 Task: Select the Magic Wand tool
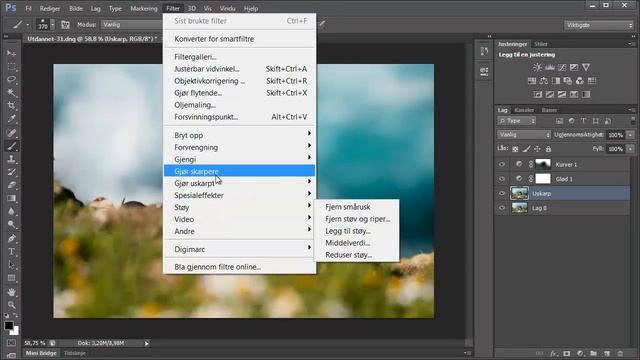click(11, 93)
